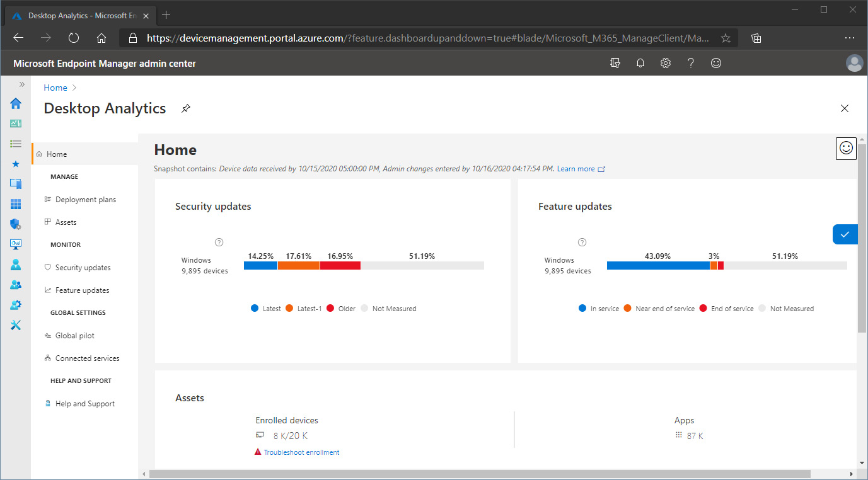Screen dimensions: 868x480
Task: Add page to favorites with star
Action: (x=726, y=38)
